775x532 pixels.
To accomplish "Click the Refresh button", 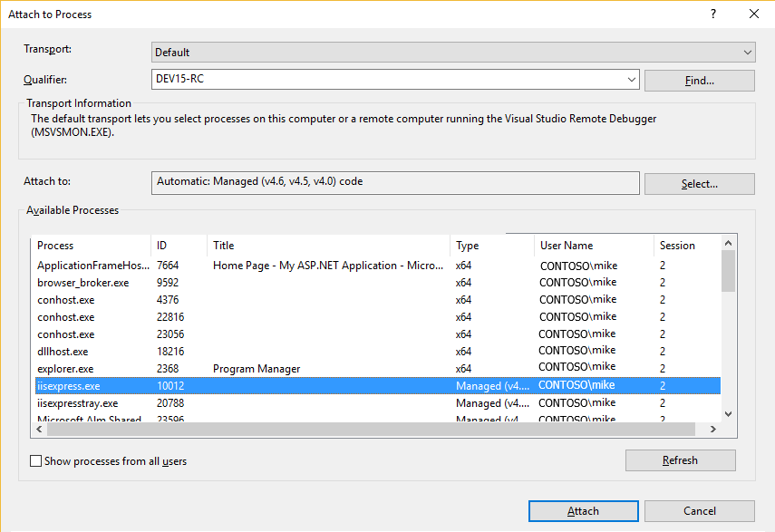I will click(x=680, y=459).
